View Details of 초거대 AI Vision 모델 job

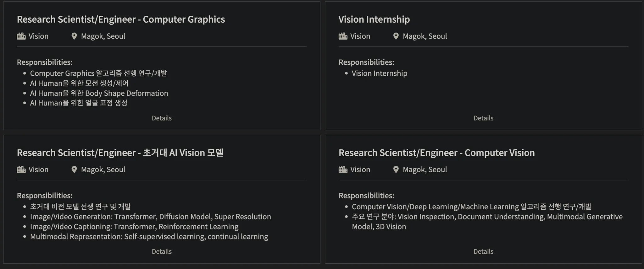(x=162, y=251)
